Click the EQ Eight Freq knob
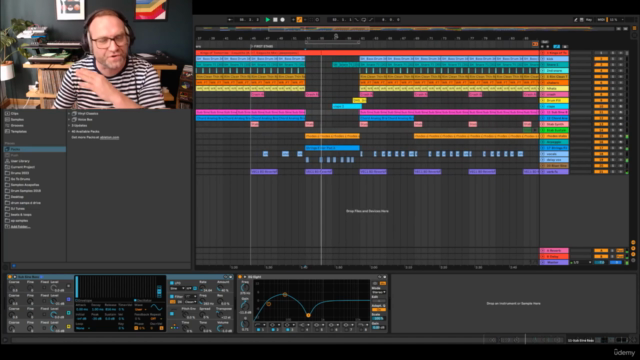The height and width of the screenshot is (360, 640). 245,287
